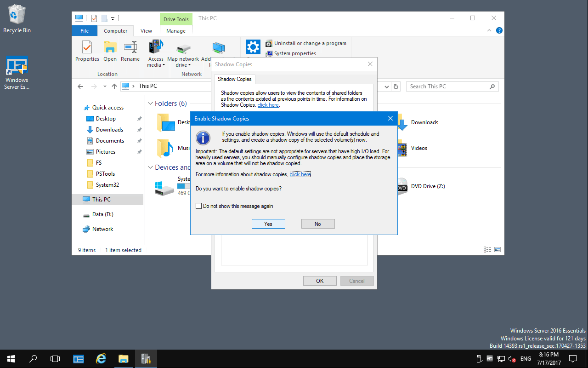Viewport: 588px width, 368px height.
Task: Open the Access media dropdown
Action: click(x=156, y=53)
